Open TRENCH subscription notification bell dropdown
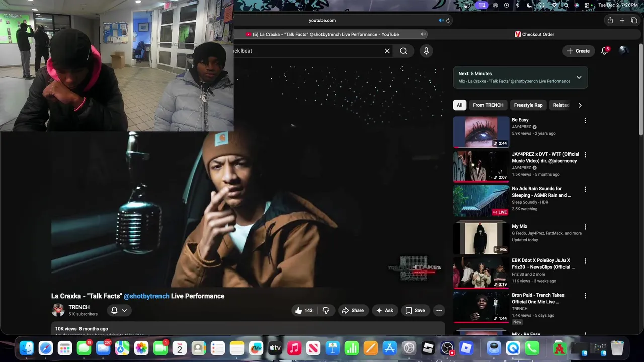Image resolution: width=644 pixels, height=362 pixels. (x=119, y=310)
